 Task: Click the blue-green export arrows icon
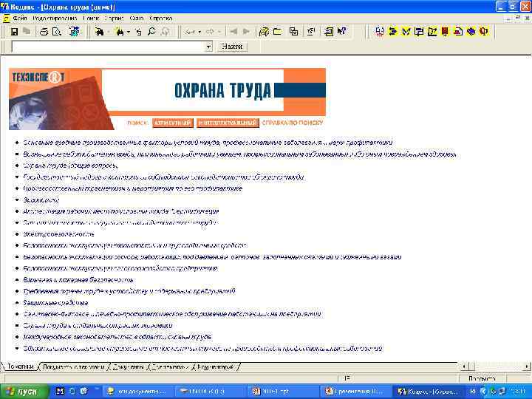tap(75, 32)
